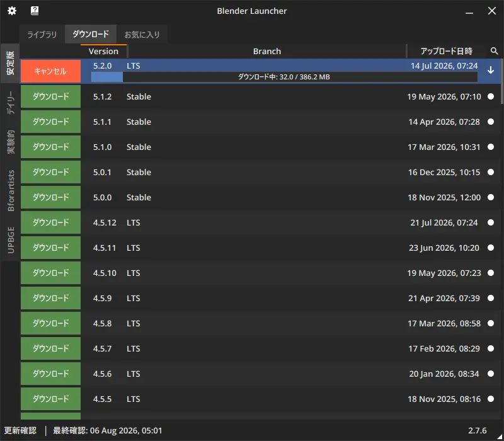Image resolution: width=504 pixels, height=441 pixels.
Task: Download Blender 4.5.6 LTS
Action: coord(51,374)
